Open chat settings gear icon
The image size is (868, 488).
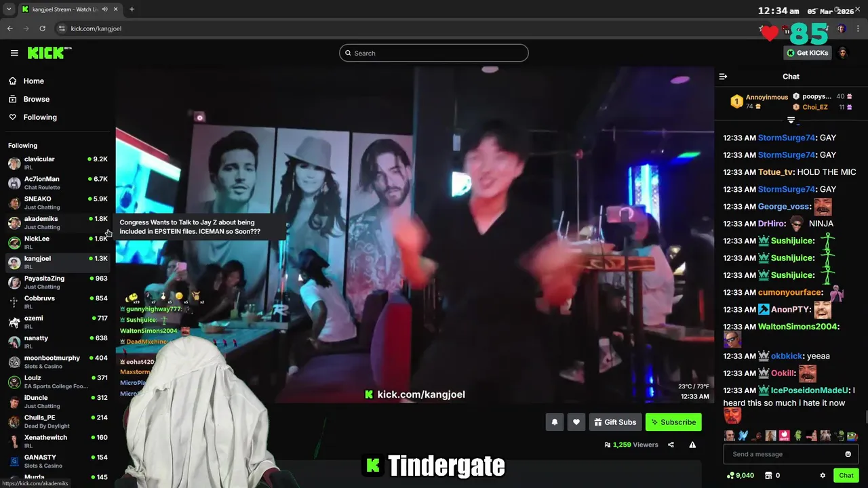click(x=823, y=475)
